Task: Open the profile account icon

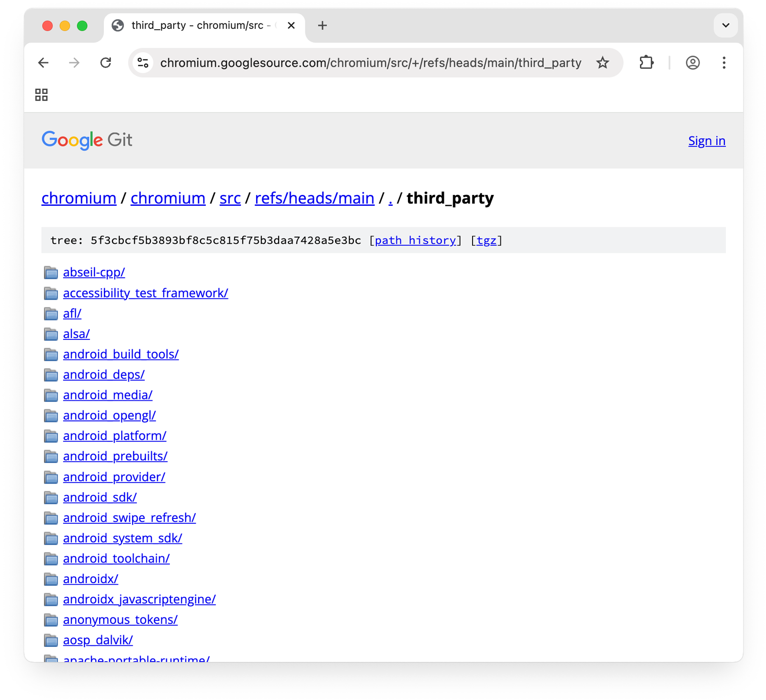Action: click(x=692, y=63)
